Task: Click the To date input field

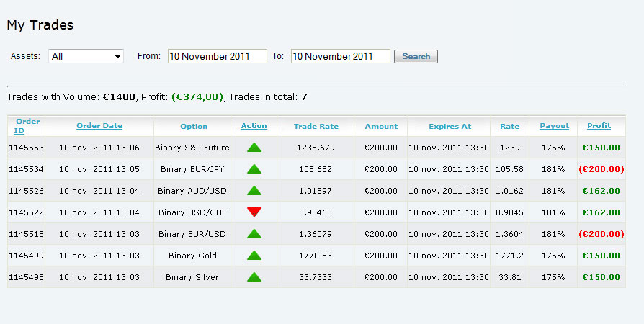Action: pyautogui.click(x=340, y=56)
